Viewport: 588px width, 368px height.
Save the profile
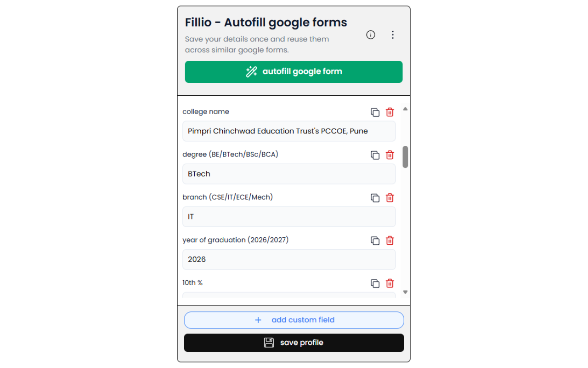[x=294, y=343]
